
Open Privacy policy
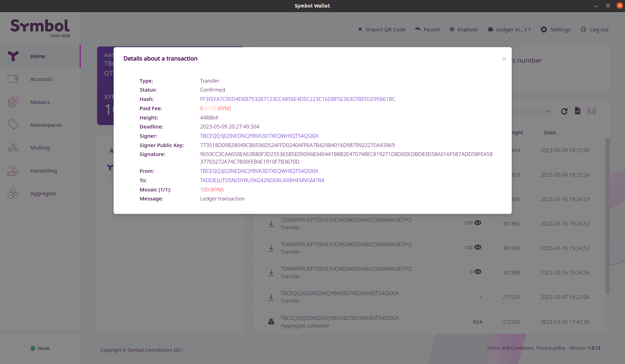click(551, 348)
